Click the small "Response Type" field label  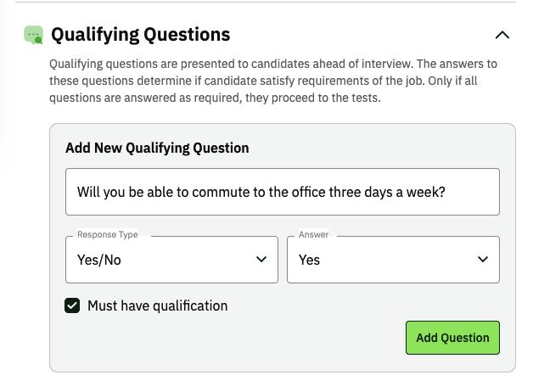[x=107, y=235]
